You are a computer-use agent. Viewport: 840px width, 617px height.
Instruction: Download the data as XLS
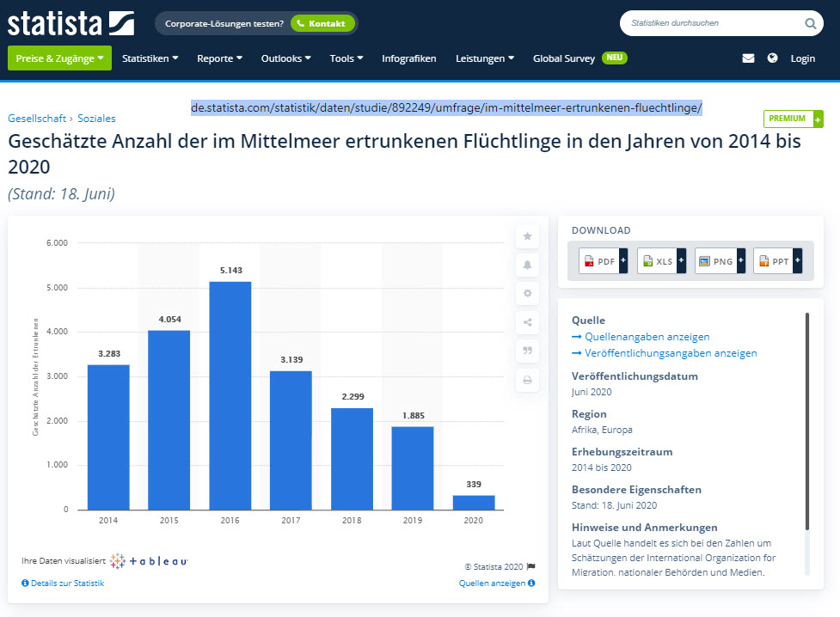click(x=660, y=261)
